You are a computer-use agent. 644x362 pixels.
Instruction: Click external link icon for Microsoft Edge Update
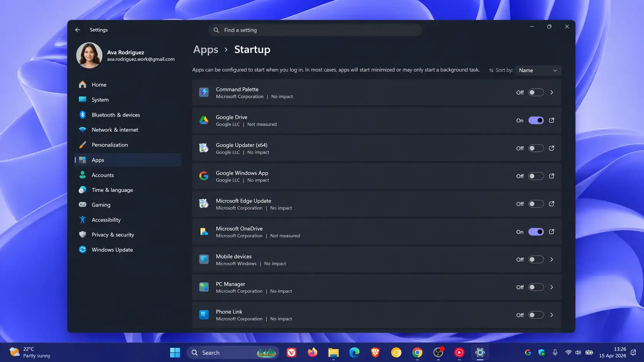552,204
